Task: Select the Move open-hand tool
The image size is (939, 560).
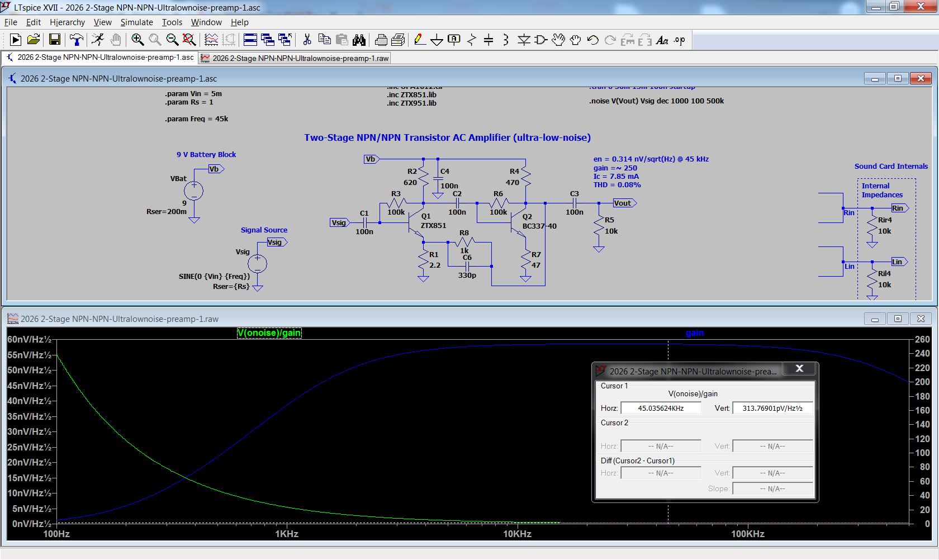Action: [558, 40]
